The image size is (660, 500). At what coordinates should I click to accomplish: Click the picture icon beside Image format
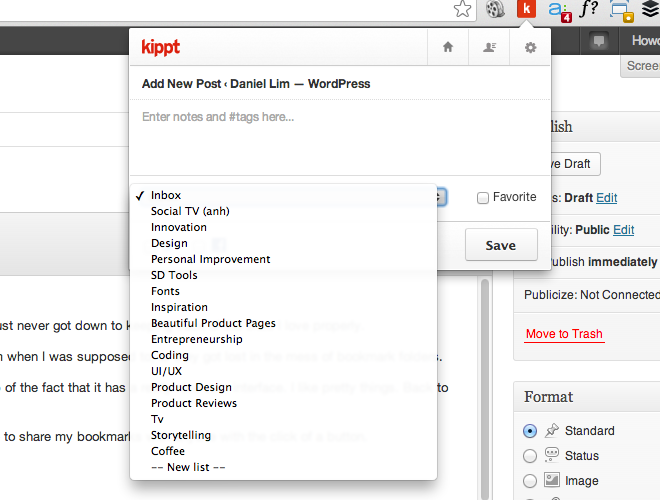pyautogui.click(x=551, y=480)
